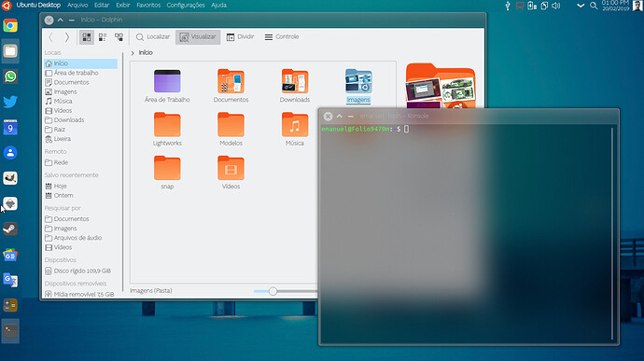Click Início in the breadcrumb path
Image resolution: width=644 pixels, height=361 pixels.
pos(146,52)
